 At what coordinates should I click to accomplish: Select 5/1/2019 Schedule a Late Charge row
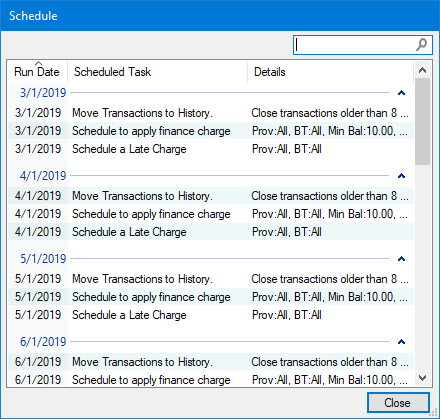[x=211, y=315]
